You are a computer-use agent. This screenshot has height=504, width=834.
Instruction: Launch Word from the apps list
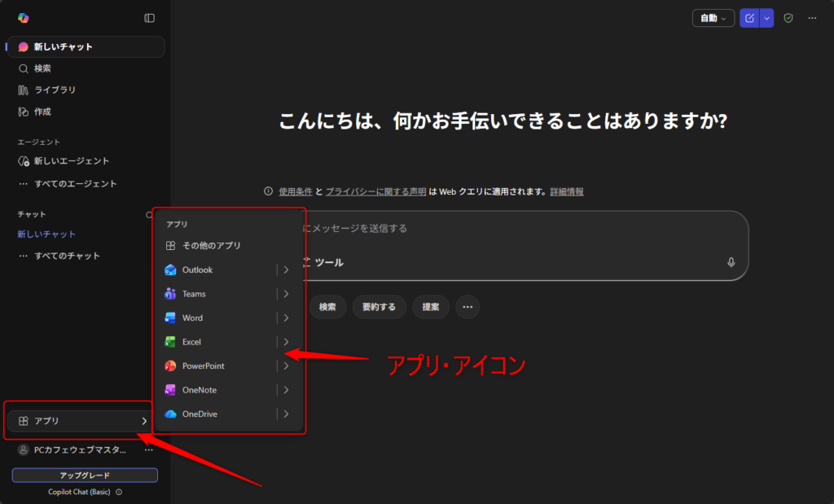[170, 318]
